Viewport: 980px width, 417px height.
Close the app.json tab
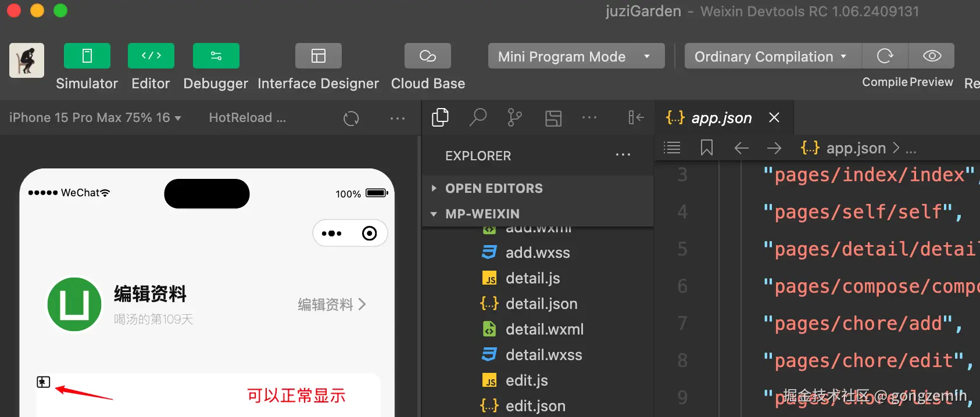(x=774, y=117)
